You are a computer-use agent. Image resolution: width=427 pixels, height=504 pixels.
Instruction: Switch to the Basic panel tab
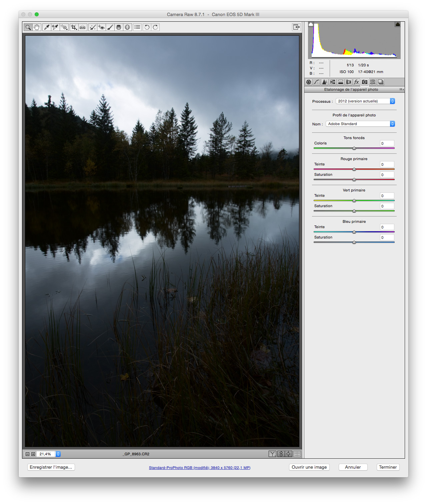(309, 82)
